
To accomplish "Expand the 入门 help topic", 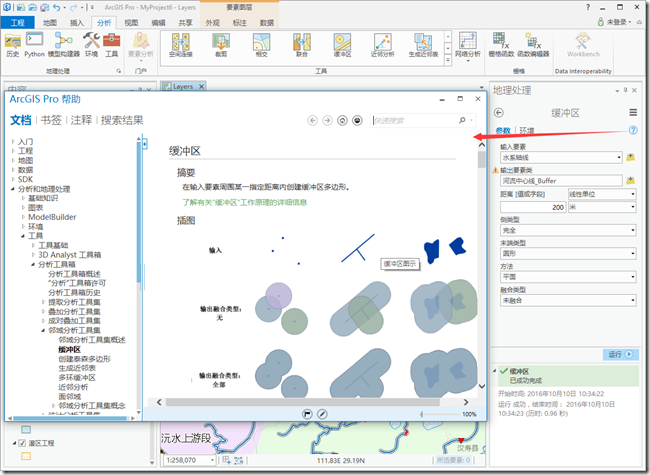I will 13,141.
